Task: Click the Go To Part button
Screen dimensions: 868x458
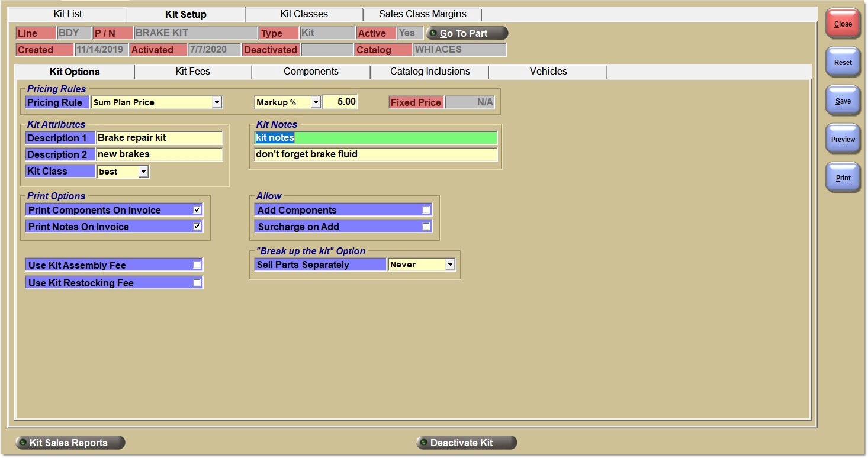Action: point(467,33)
